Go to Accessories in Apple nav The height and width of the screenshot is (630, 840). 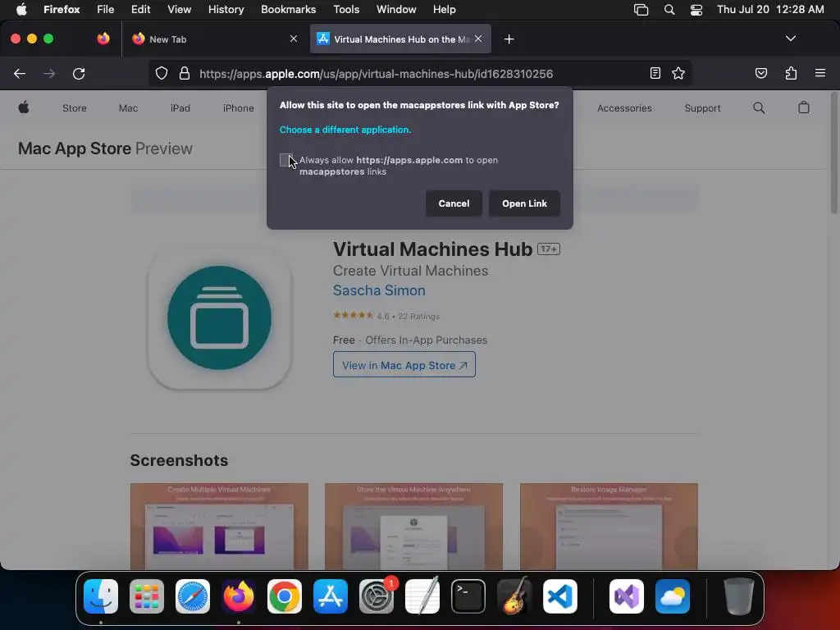pos(624,107)
